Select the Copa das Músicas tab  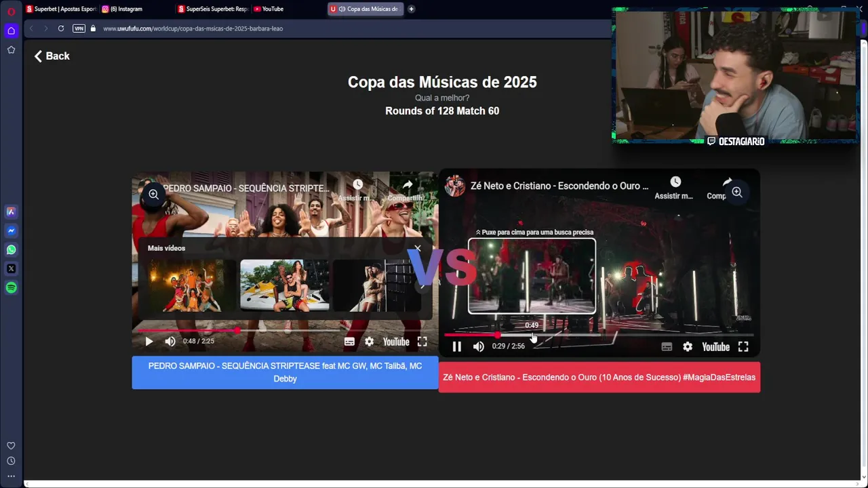click(366, 9)
